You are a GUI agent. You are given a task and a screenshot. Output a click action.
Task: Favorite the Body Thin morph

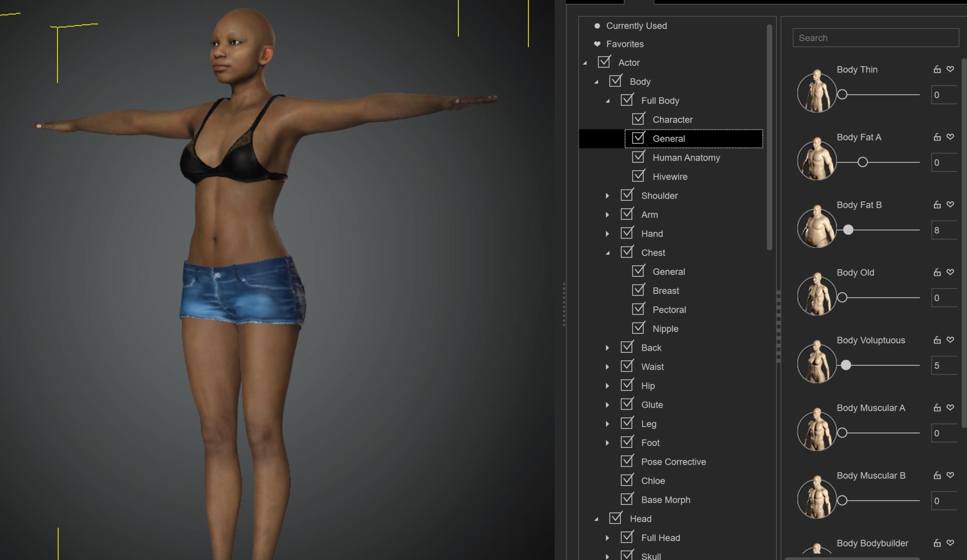[950, 69]
